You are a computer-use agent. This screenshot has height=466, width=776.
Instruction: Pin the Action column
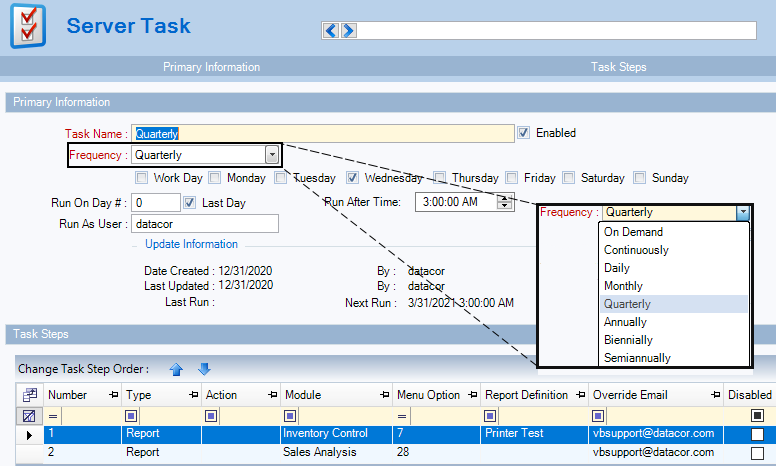[x=272, y=395]
